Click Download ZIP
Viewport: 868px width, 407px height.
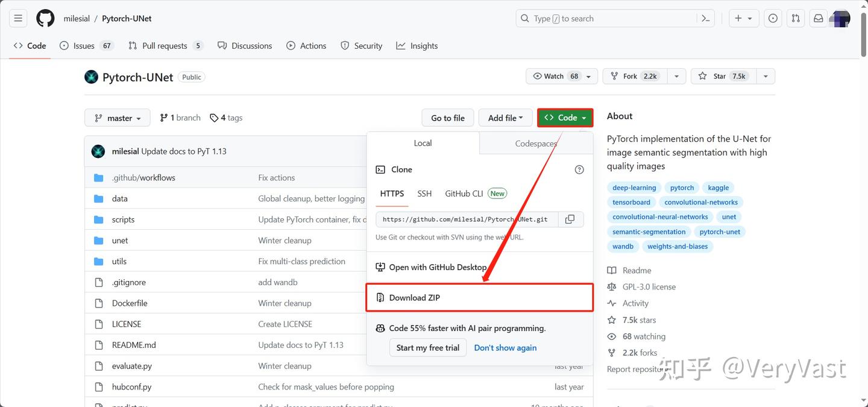pos(415,298)
